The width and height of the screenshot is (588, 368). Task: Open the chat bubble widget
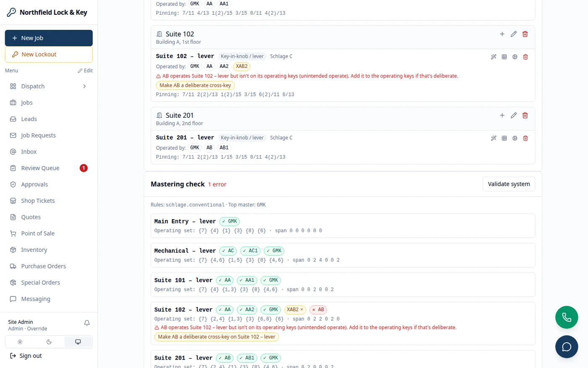[567, 347]
